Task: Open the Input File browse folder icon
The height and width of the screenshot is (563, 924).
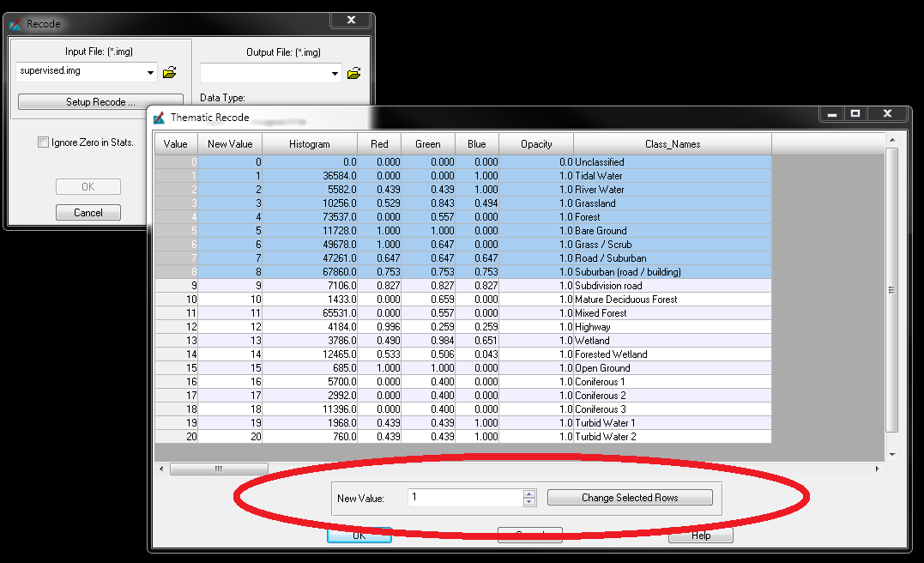Action: click(170, 72)
